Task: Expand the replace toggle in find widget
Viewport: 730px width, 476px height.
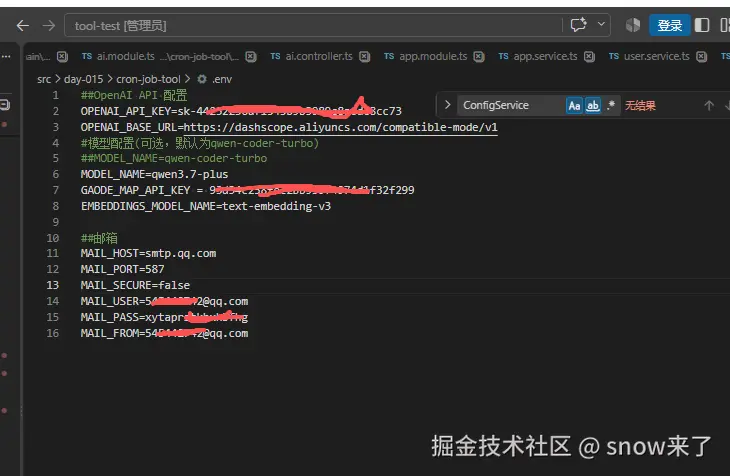Action: [x=447, y=105]
